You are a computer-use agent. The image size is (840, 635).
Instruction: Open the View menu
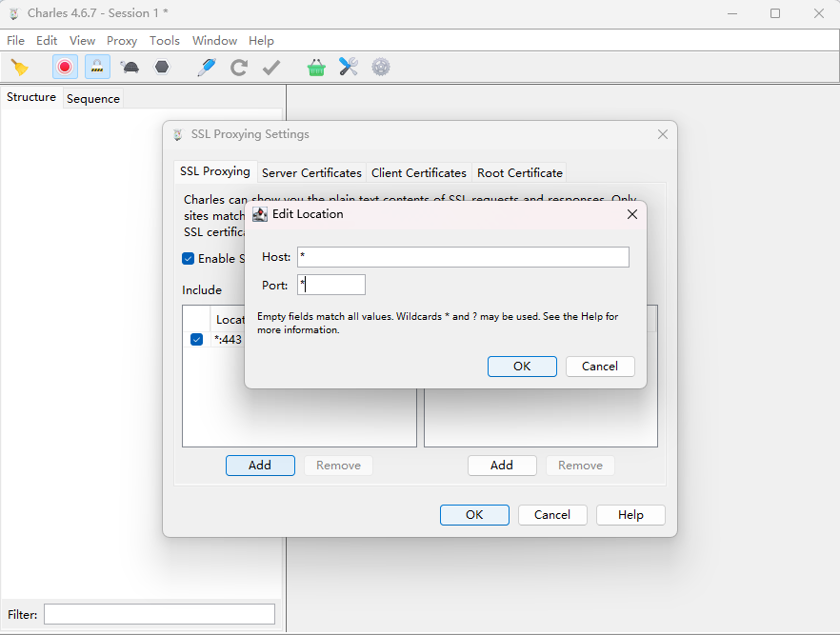click(82, 41)
